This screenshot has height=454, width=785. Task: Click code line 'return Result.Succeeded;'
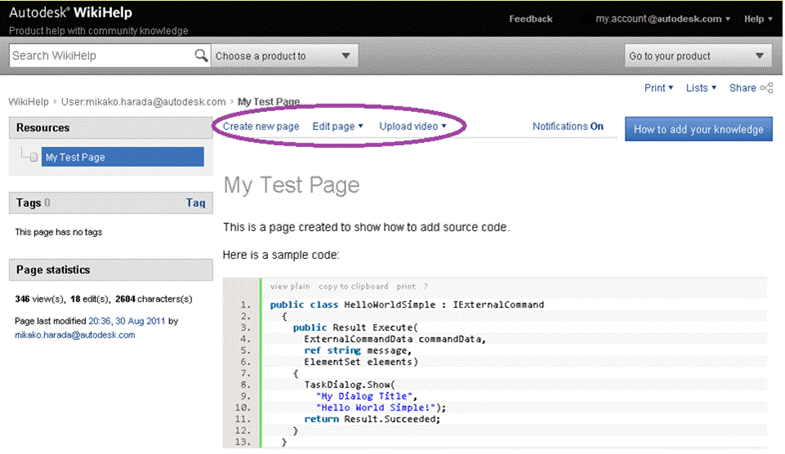pos(372,419)
